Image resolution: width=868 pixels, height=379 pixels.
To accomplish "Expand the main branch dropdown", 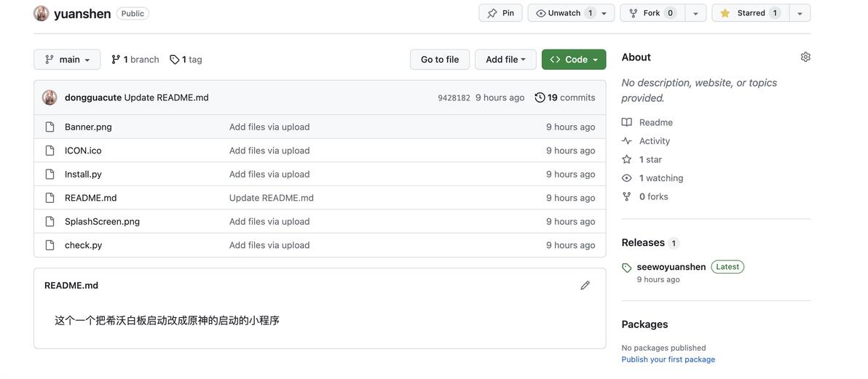I will [67, 60].
